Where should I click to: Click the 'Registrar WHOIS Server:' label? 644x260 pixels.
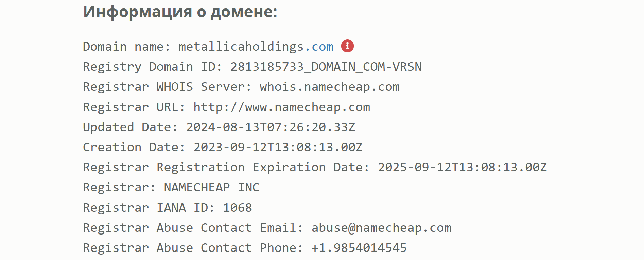pyautogui.click(x=167, y=87)
